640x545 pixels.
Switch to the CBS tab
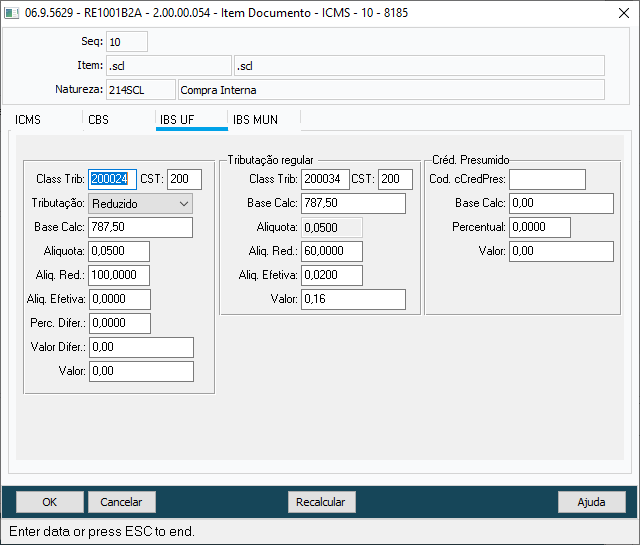[98, 120]
